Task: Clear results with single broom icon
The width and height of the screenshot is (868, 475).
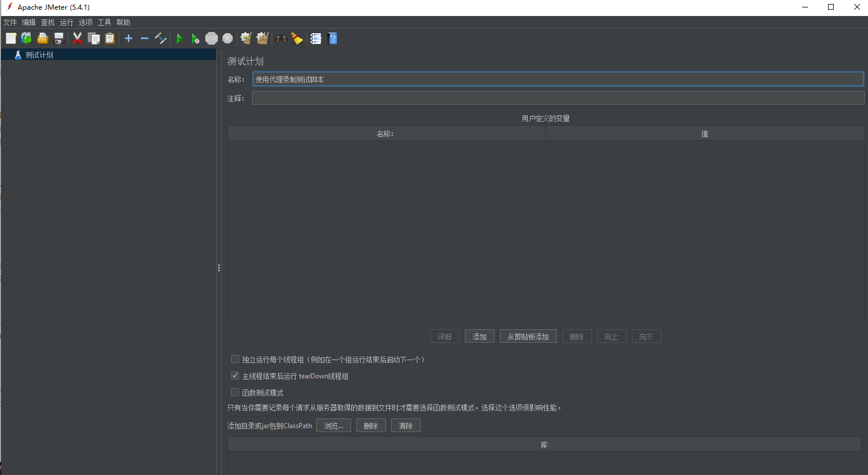Action: pyautogui.click(x=246, y=38)
